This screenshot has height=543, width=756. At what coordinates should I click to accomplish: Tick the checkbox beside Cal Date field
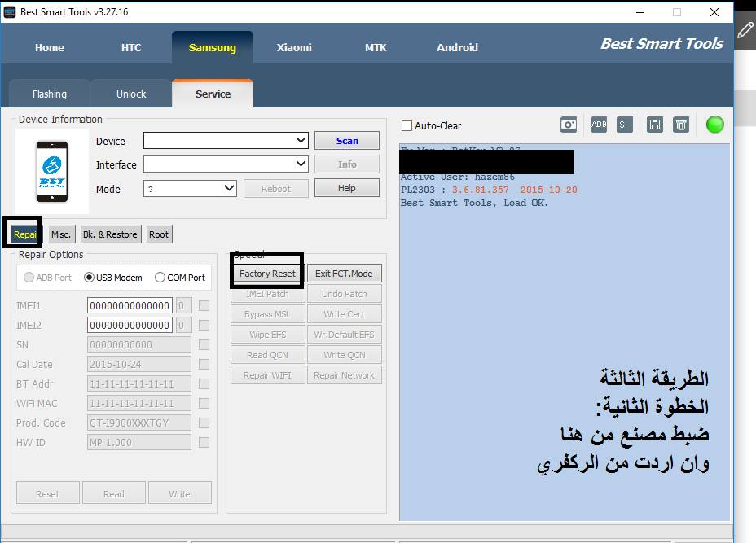[204, 364]
